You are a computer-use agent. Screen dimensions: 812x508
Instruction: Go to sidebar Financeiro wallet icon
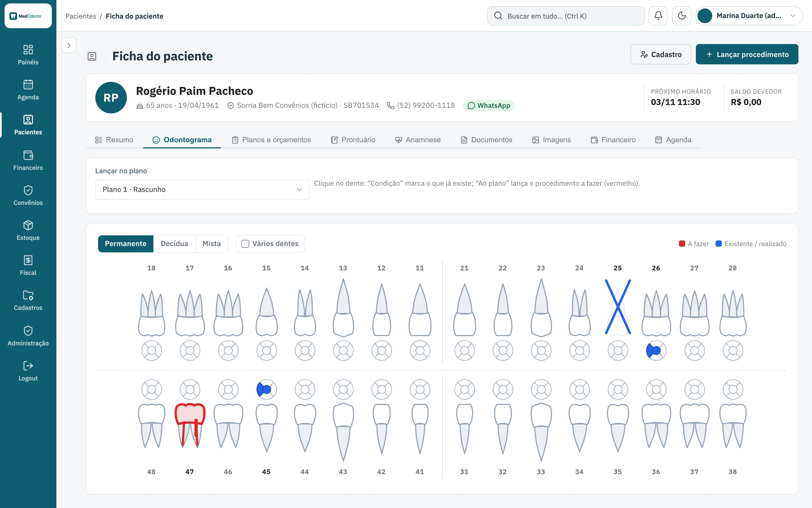(28, 155)
